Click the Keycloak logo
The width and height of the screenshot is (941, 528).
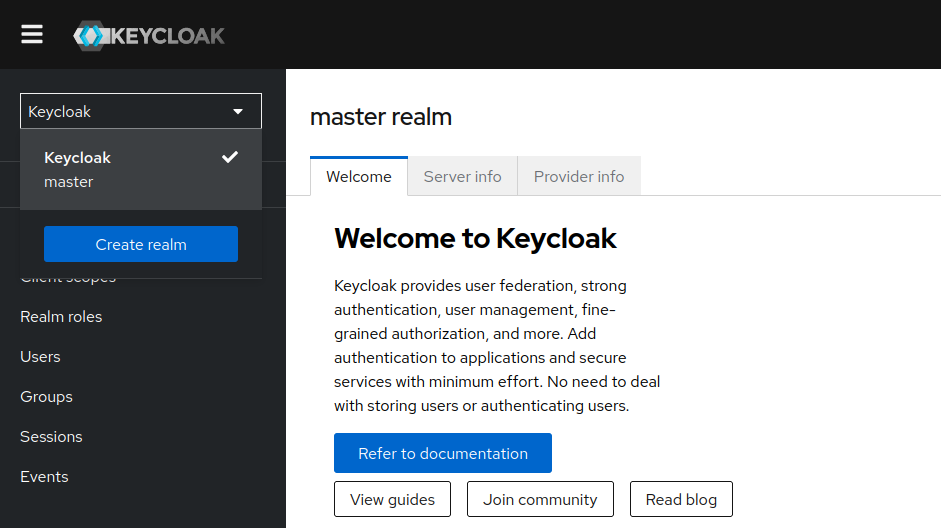point(149,36)
